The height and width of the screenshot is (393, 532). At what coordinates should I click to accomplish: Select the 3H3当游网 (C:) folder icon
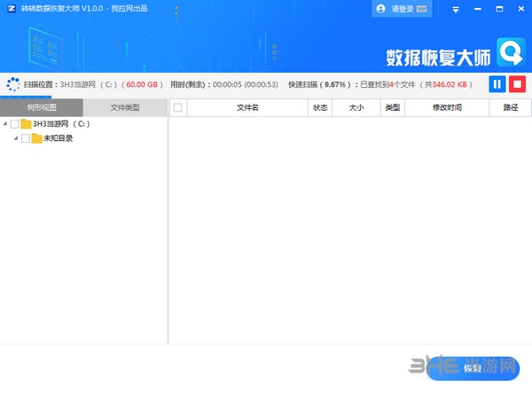coord(26,124)
